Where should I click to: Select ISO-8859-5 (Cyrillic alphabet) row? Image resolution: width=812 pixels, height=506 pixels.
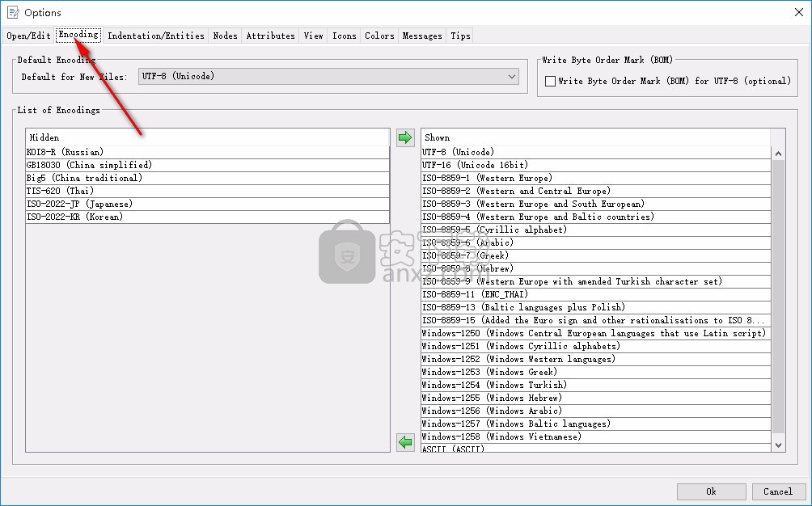coord(596,230)
